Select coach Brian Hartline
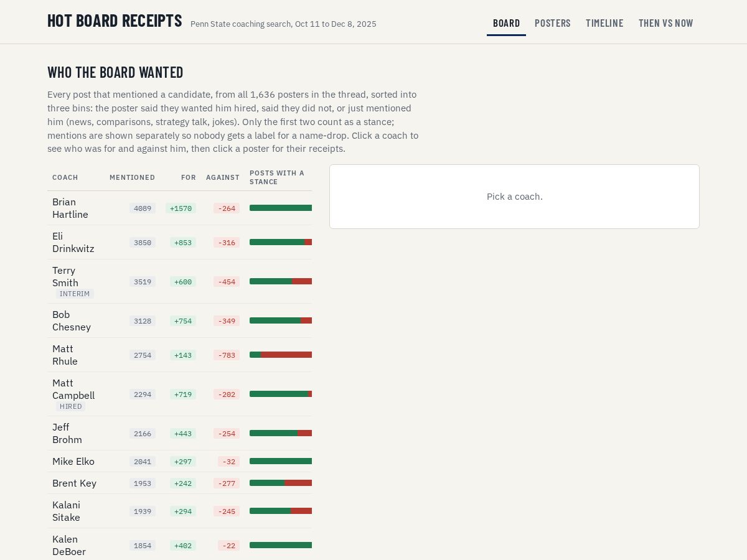 tap(179, 208)
